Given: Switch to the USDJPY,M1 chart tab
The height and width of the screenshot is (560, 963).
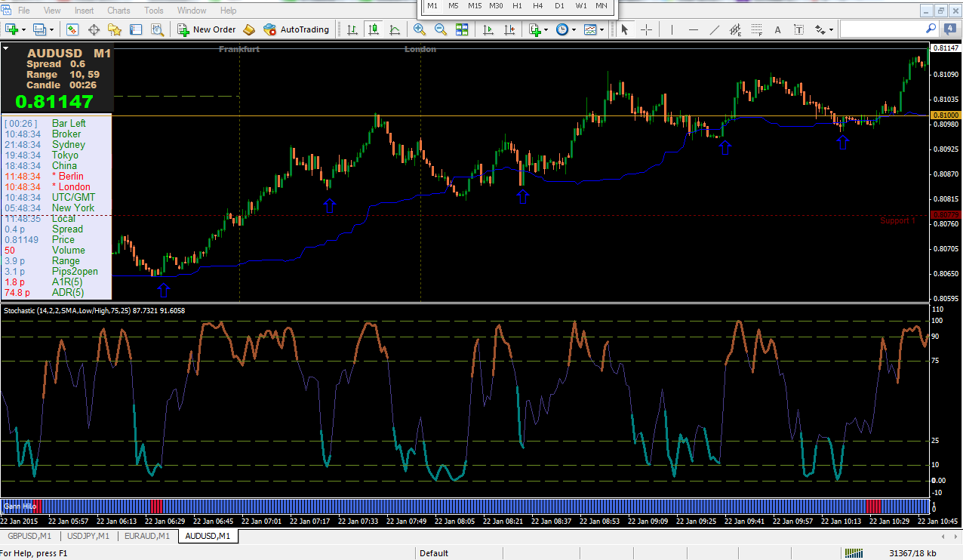Looking at the screenshot, I should coord(88,536).
